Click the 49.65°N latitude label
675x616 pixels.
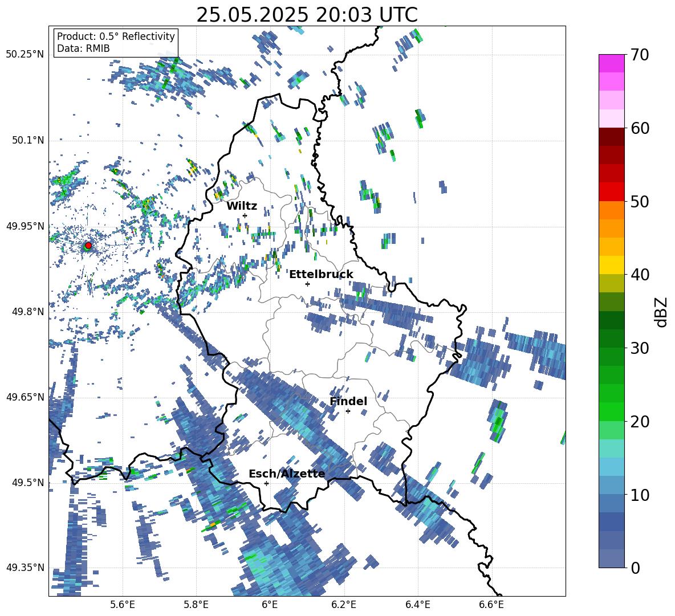point(25,397)
